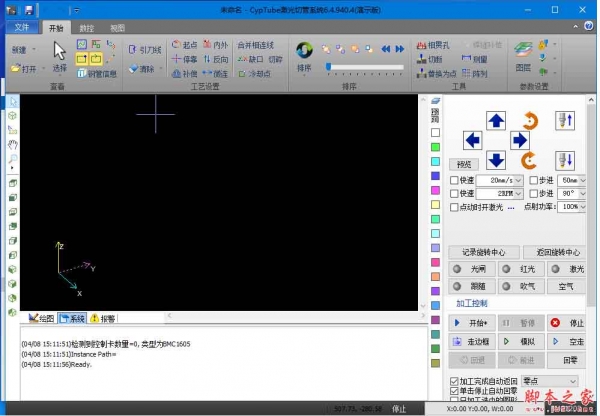This screenshot has height=416, width=600.
Task: Select the magnifier zoom tool in left sidebar
Action: click(13, 158)
